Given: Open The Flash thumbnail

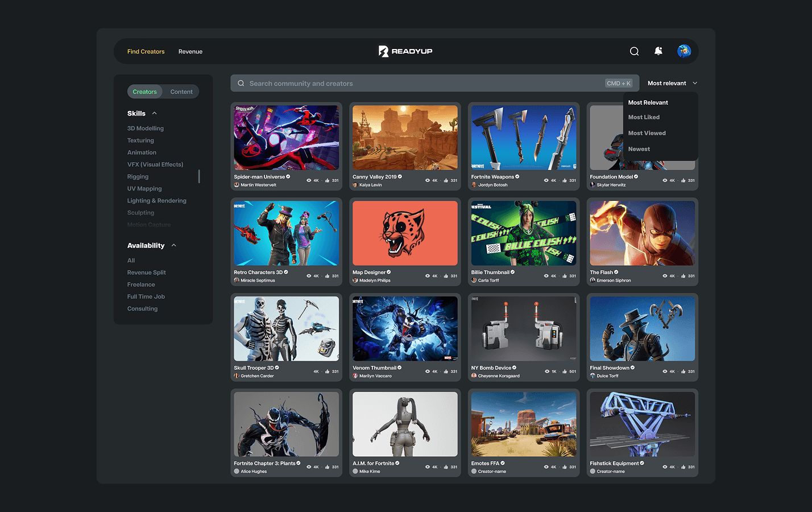Looking at the screenshot, I should 643,233.
